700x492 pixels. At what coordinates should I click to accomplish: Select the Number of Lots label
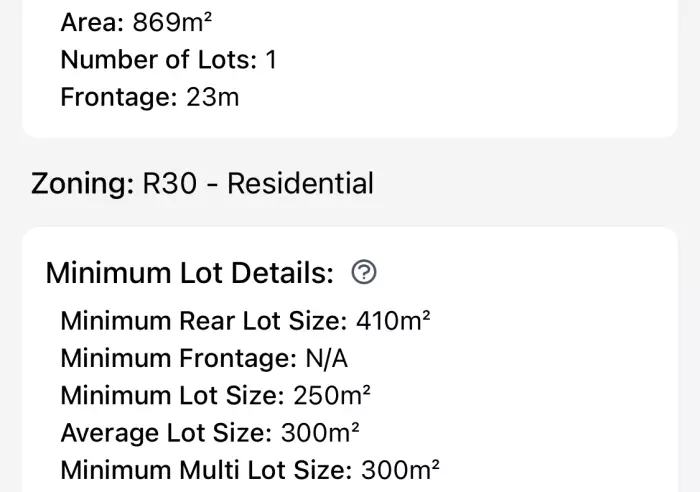tap(159, 60)
